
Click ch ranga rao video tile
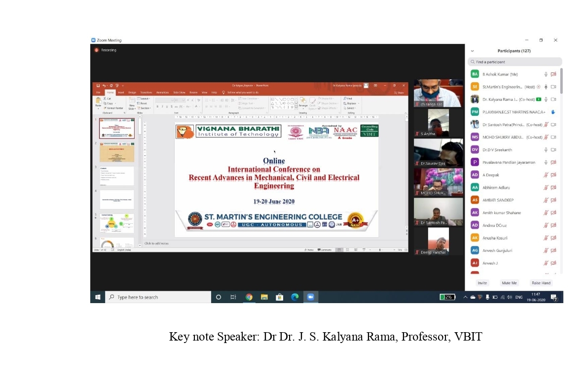[x=438, y=93]
